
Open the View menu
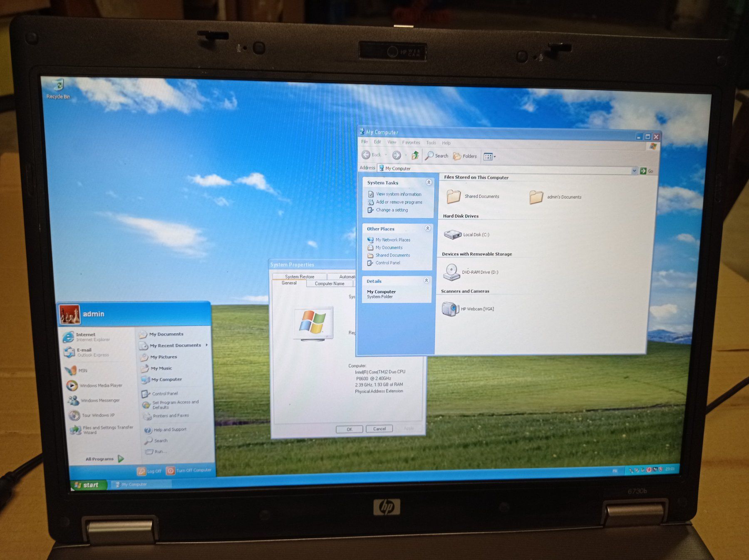pos(392,142)
